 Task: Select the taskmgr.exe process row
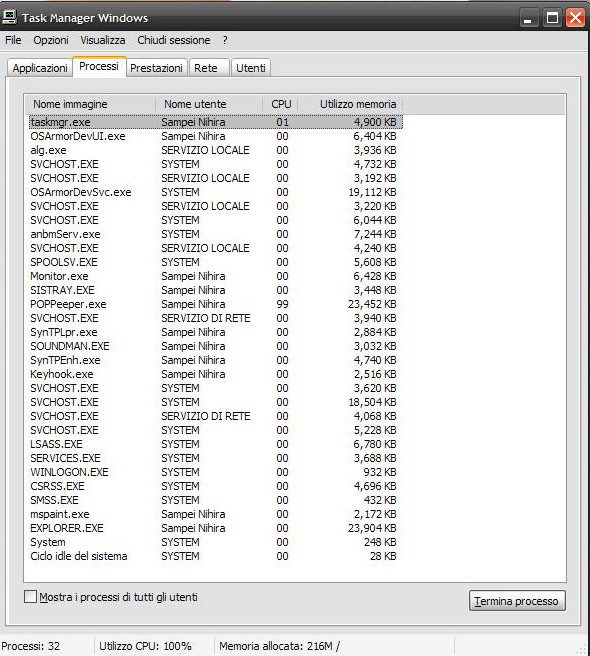[x=216, y=122]
